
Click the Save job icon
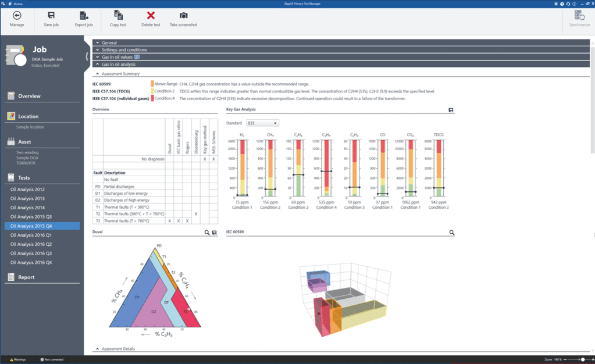click(51, 16)
